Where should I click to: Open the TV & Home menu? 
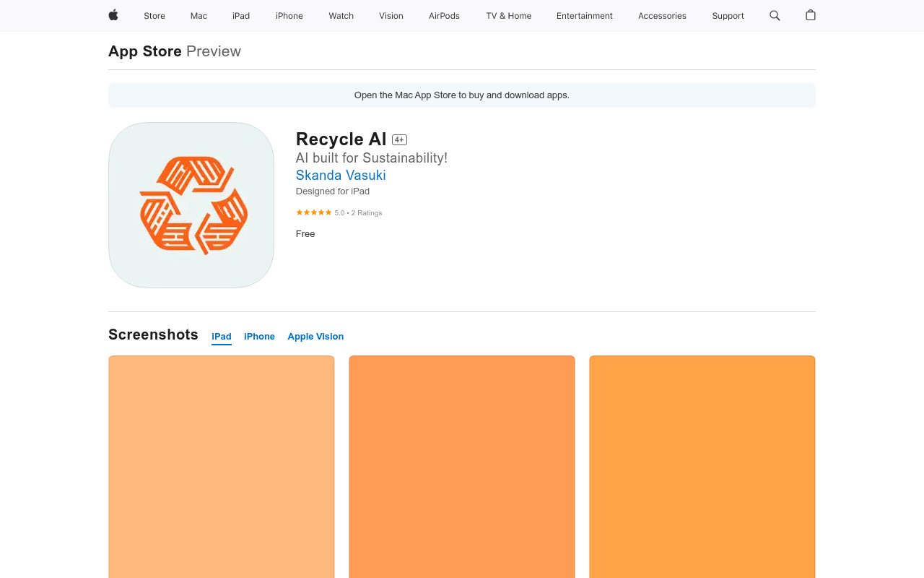point(509,16)
